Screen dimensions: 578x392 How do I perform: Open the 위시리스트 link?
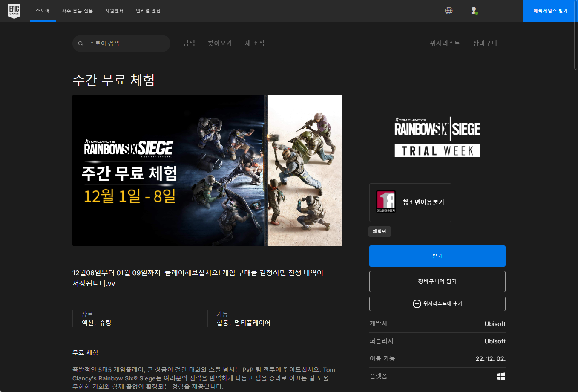point(445,43)
